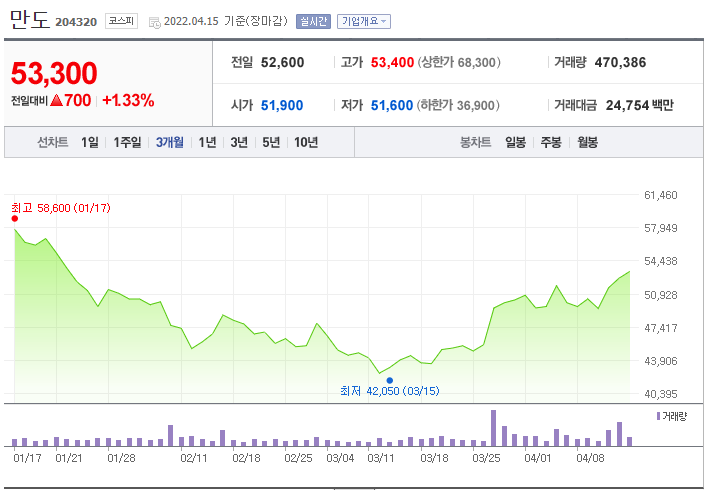The height and width of the screenshot is (490, 704).
Task: Click the 거래량 value 470,386
Action: [x=620, y=62]
